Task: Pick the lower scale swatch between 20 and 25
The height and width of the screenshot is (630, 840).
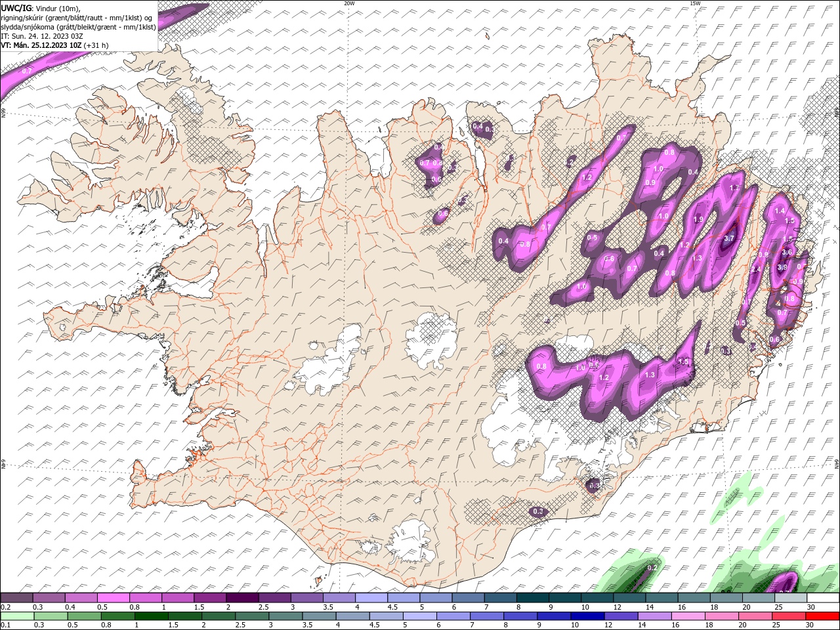Action: point(755,616)
